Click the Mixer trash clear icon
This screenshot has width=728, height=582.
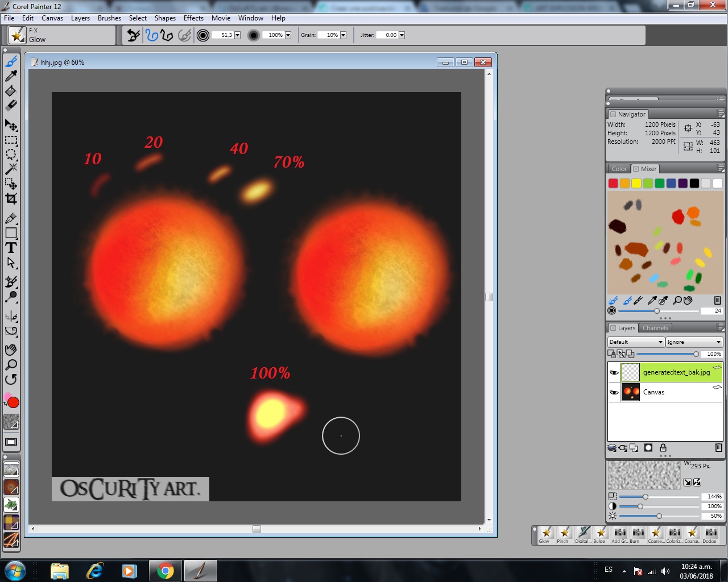(x=717, y=300)
